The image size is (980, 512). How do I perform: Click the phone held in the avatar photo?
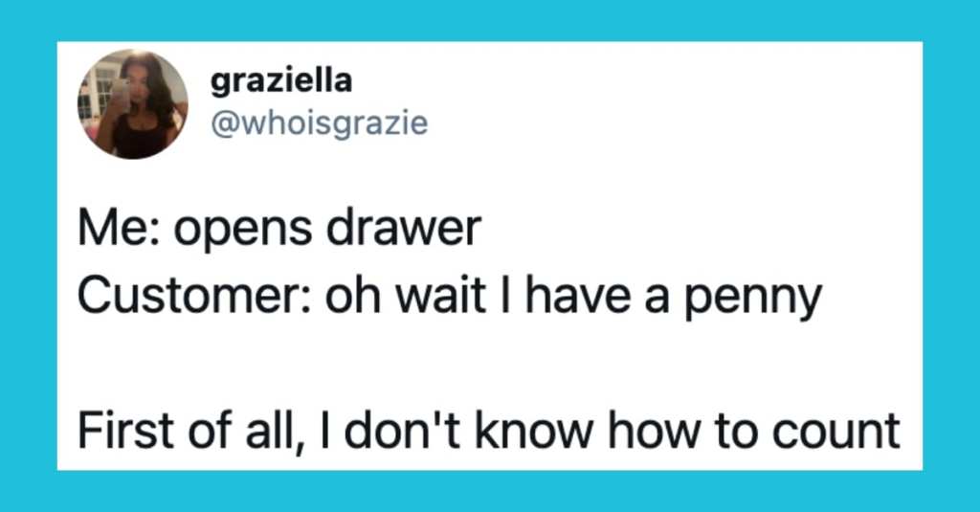coord(122,95)
